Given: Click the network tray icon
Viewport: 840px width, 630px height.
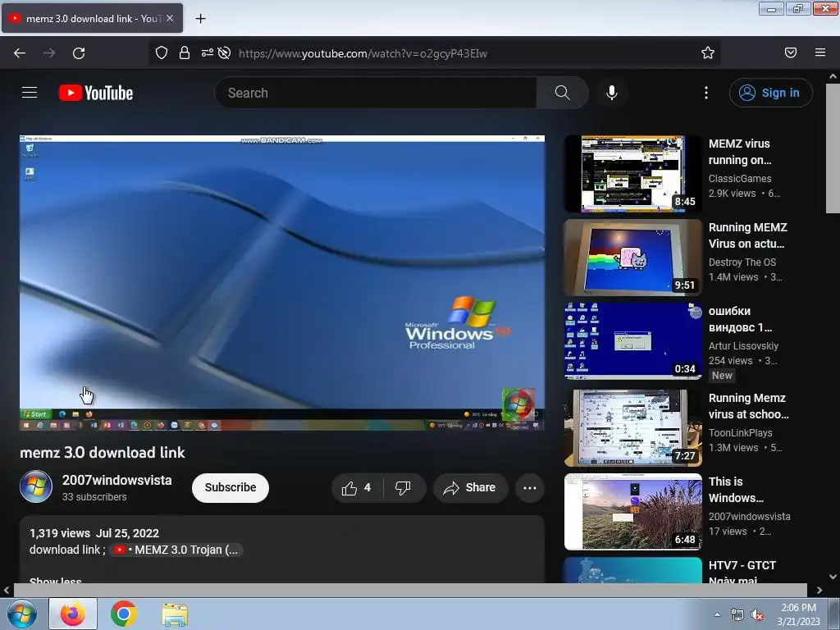Looking at the screenshot, I should [x=737, y=615].
